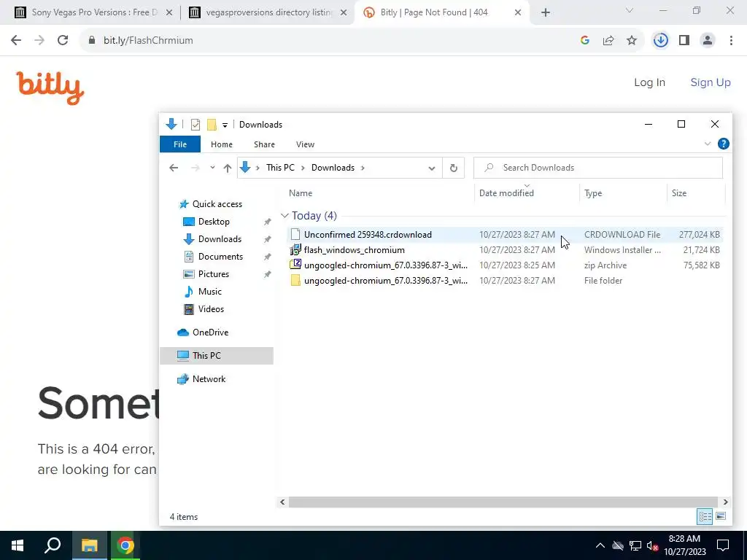Click Explorer back arrow
The width and height of the screenshot is (747, 560).
[174, 168]
